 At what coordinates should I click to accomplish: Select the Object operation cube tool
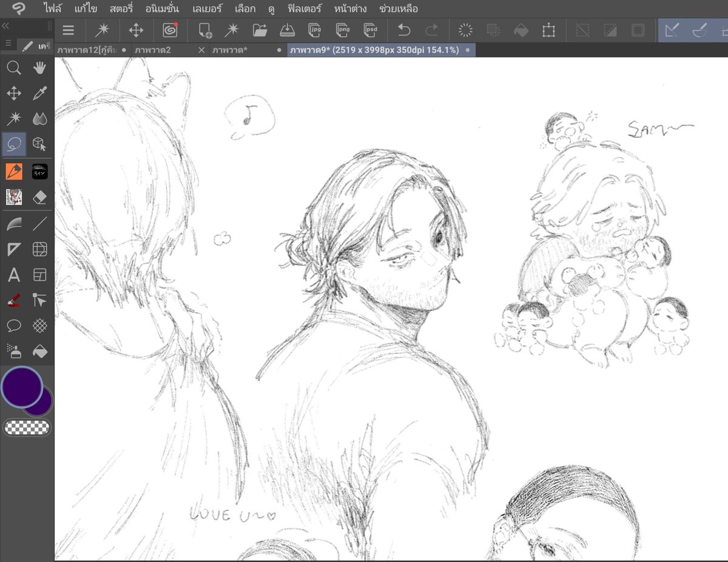(40, 144)
